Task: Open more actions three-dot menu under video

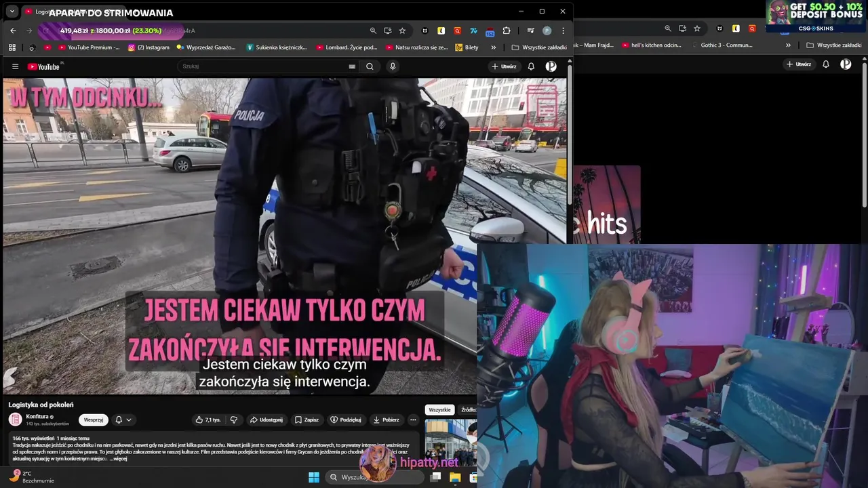Action: [x=413, y=420]
